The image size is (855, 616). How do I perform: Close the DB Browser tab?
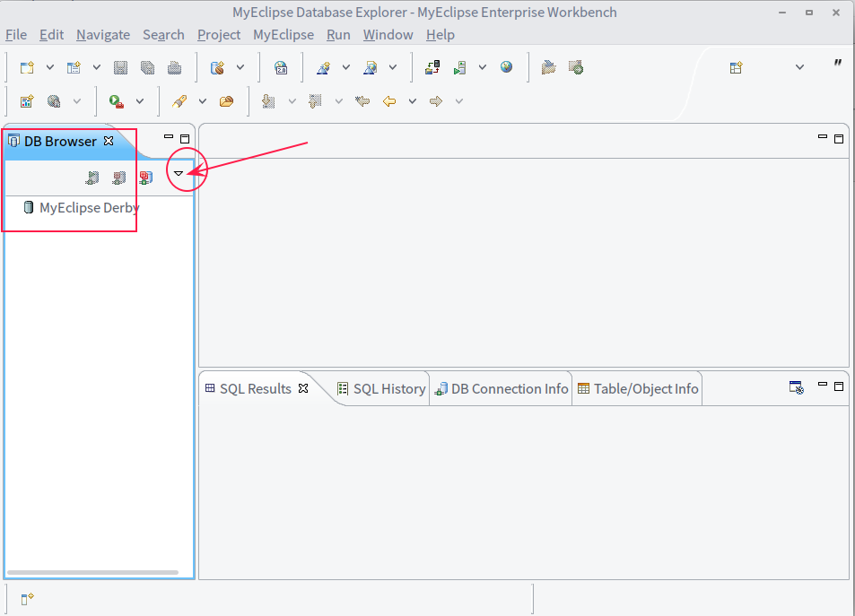[x=109, y=141]
